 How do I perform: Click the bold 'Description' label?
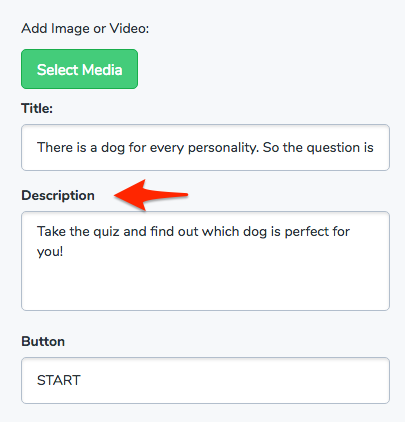coord(58,195)
